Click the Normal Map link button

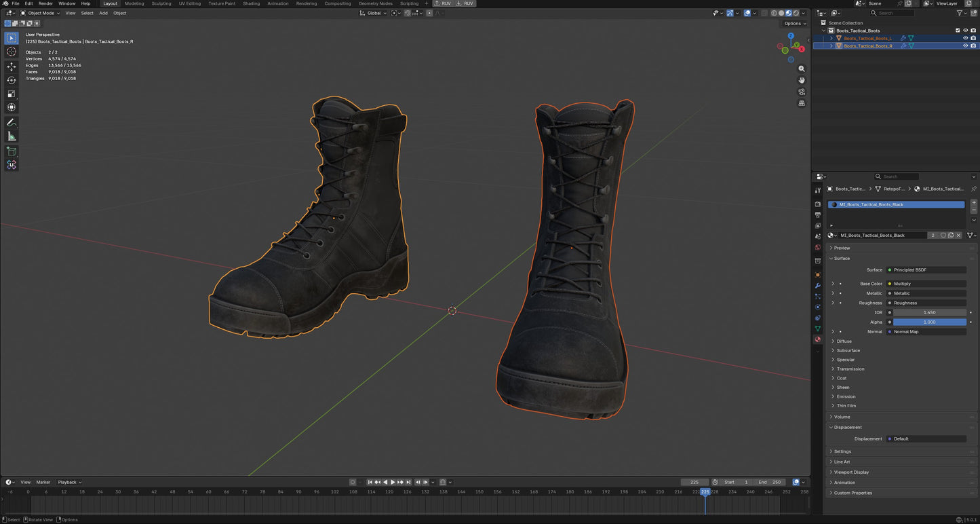click(x=926, y=332)
